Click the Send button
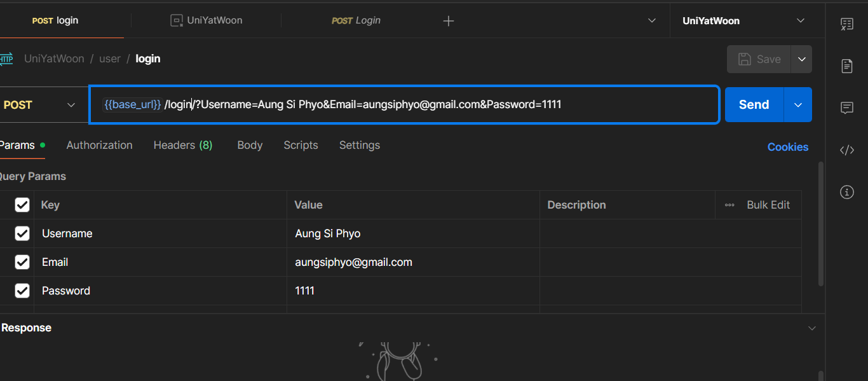The width and height of the screenshot is (868, 381). click(754, 105)
